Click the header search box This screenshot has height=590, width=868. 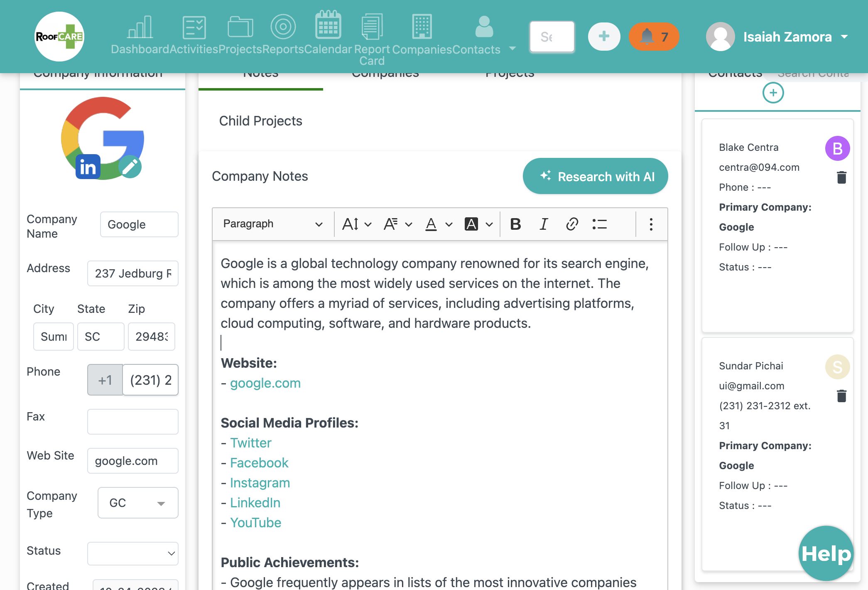(x=552, y=37)
